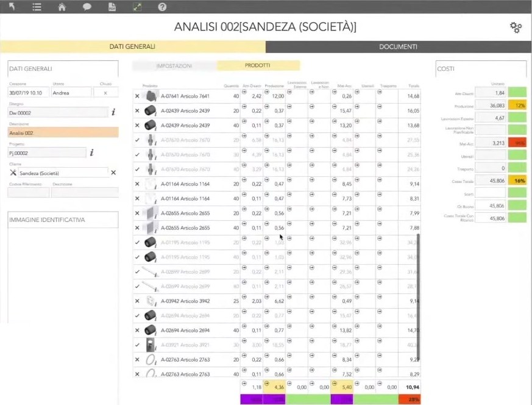Toggle the Chiuso checkbox
Screen dimensions: 532x405
click(x=105, y=93)
